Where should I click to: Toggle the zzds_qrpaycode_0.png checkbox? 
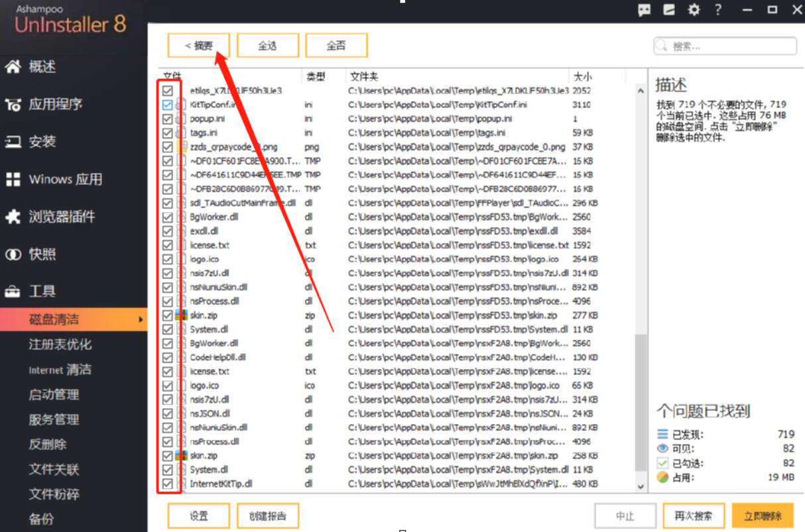167,147
